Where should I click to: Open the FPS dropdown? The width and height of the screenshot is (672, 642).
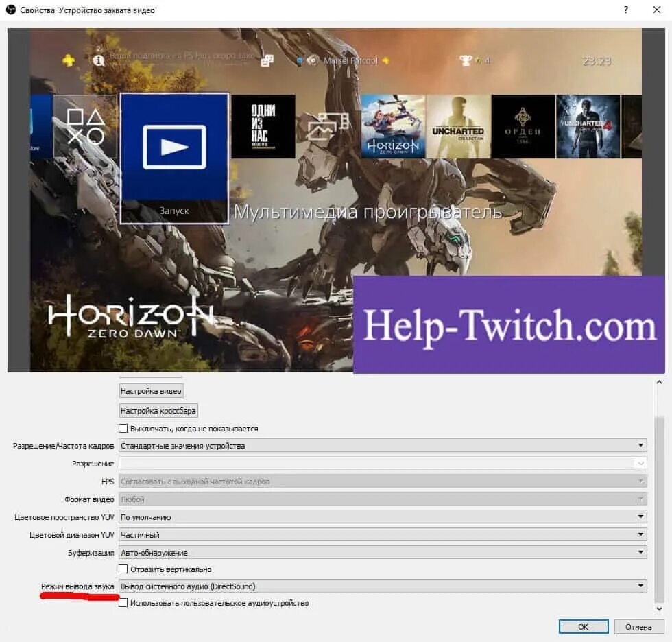click(383, 481)
